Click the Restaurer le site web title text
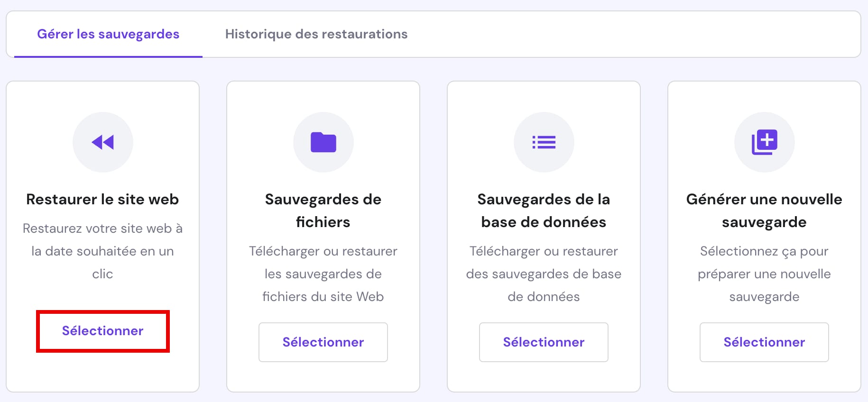The image size is (868, 402). 103,199
